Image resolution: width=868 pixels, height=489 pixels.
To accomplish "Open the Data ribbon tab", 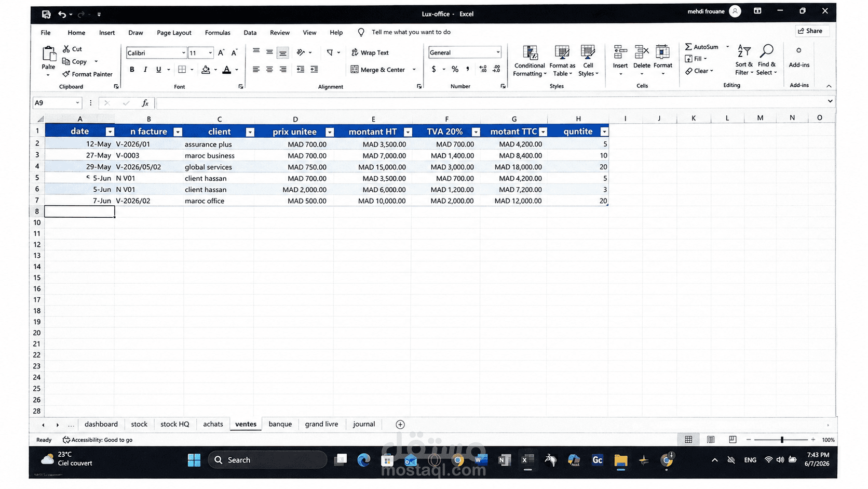I will (x=250, y=33).
